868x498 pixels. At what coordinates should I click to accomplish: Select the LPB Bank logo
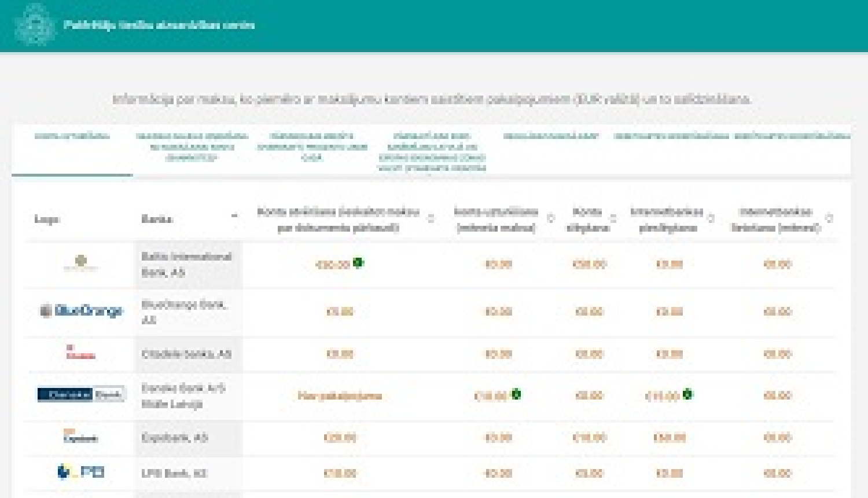point(81,473)
